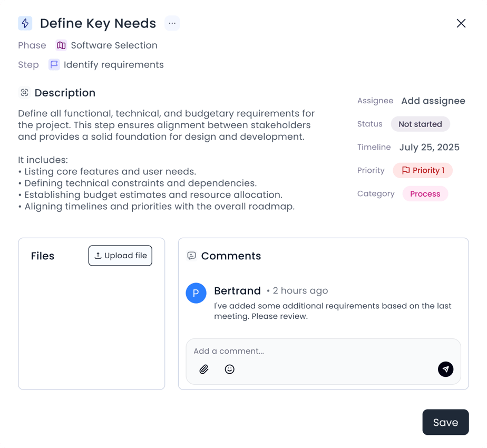Attach a file using the paperclip icon

[204, 369]
